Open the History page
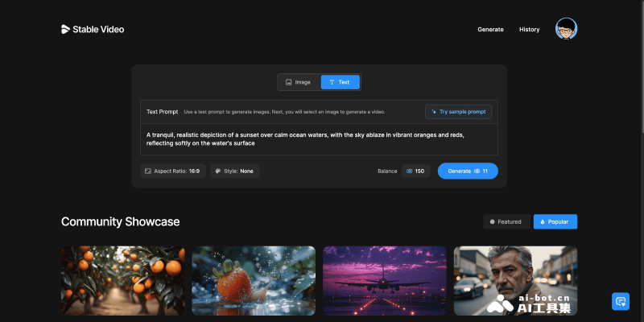Viewport: 644px width, 322px height. click(529, 30)
